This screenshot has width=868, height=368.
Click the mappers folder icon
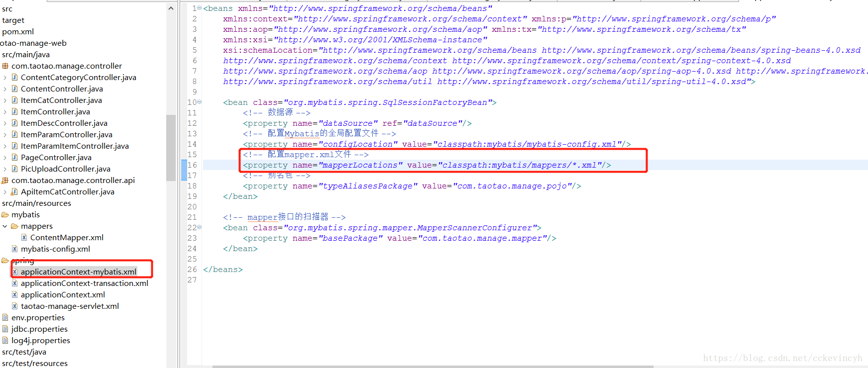pyautogui.click(x=15, y=226)
